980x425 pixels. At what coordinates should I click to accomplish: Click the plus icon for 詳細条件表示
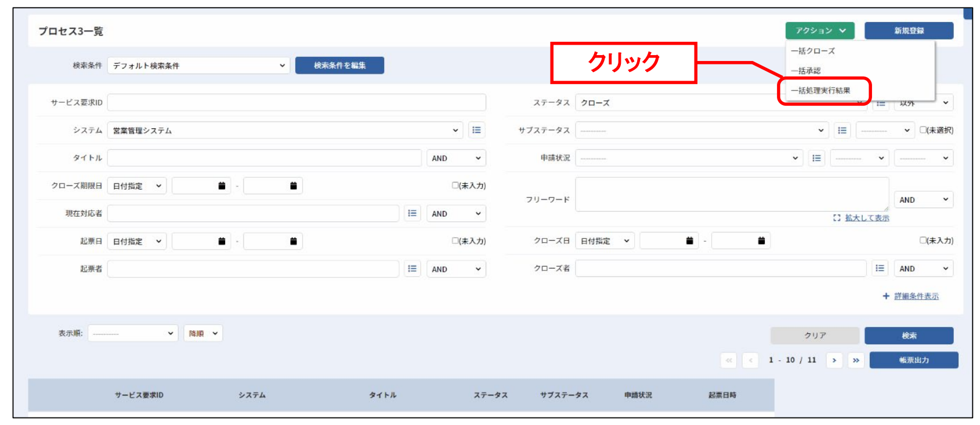coord(886,296)
